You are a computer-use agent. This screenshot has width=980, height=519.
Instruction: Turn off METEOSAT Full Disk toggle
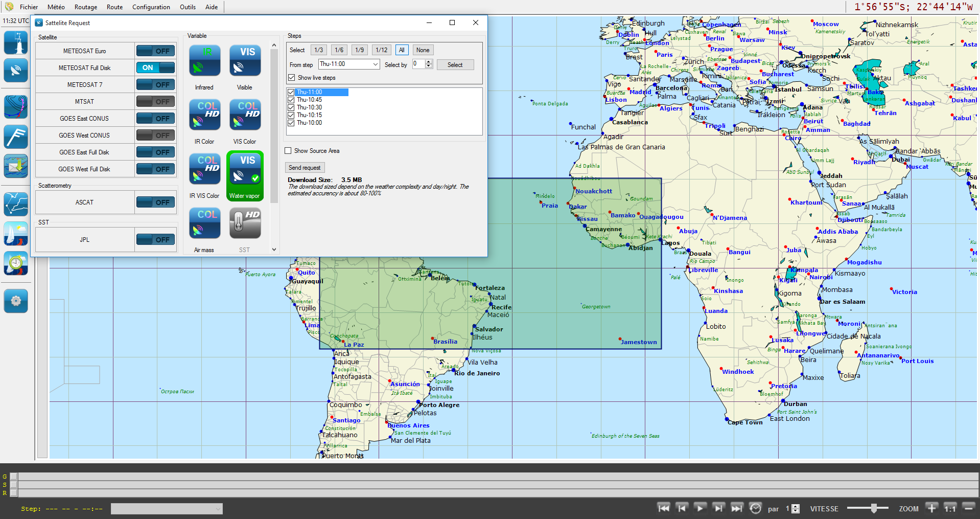point(155,67)
